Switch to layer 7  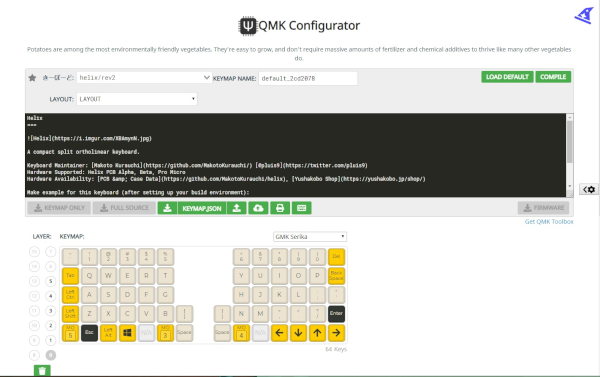pos(51,251)
